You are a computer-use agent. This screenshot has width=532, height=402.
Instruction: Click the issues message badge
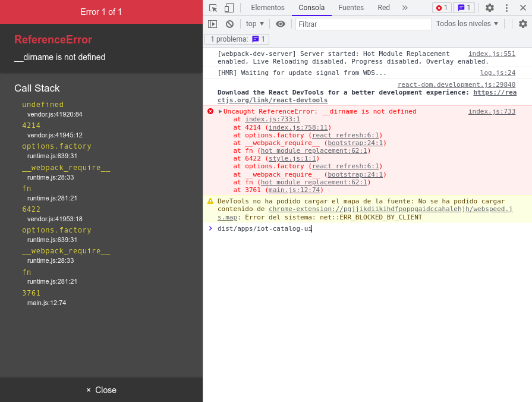tap(465, 8)
